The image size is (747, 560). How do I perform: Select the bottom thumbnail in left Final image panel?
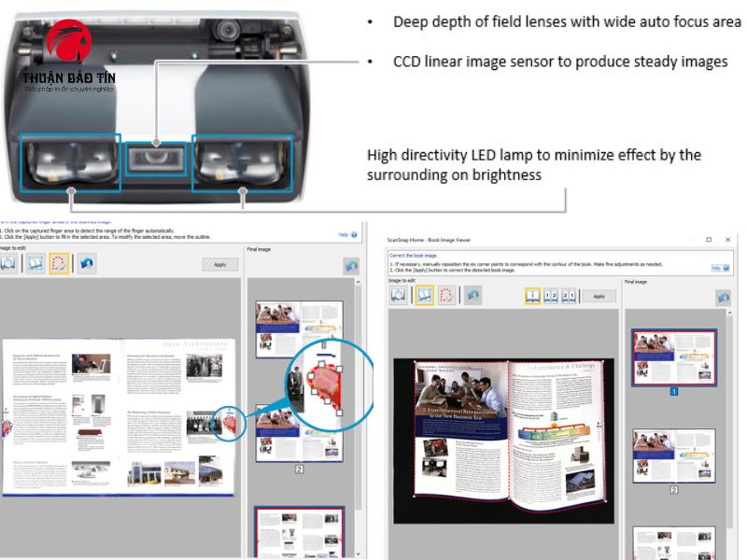[300, 532]
